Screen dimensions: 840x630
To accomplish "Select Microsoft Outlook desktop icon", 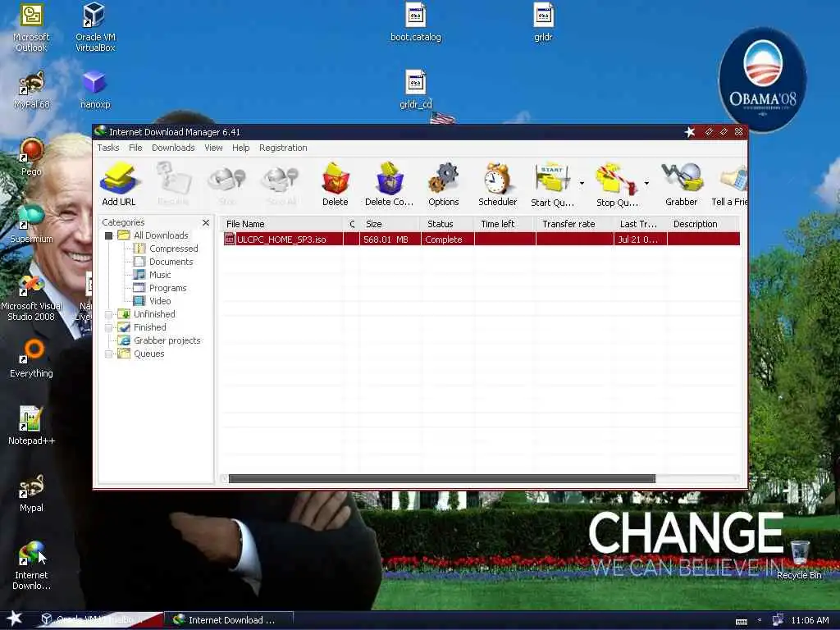I will pos(31,27).
